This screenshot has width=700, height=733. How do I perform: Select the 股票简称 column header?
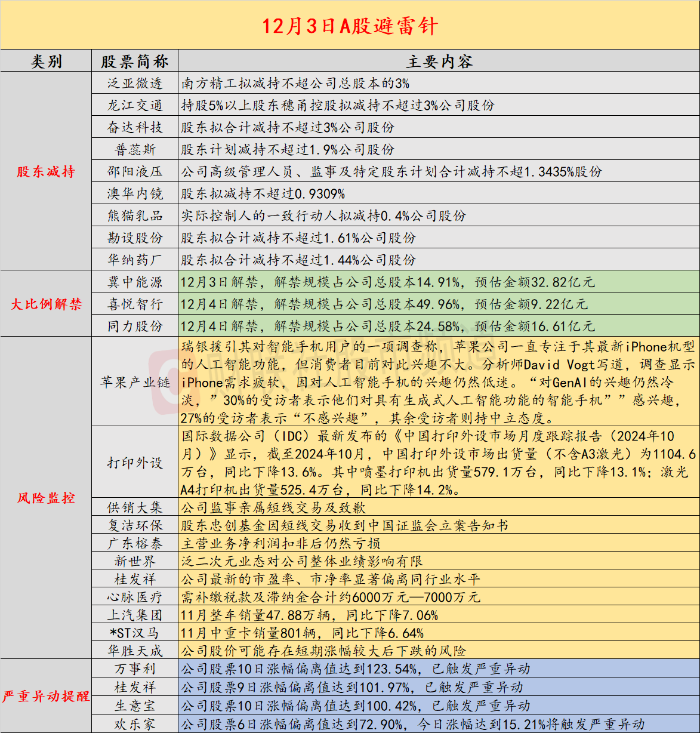[135, 61]
